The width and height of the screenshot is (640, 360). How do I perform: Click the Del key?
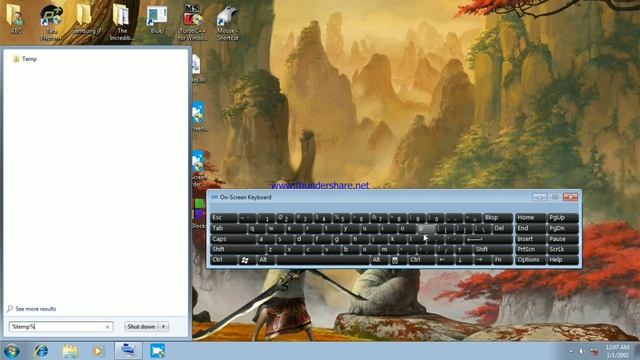[502, 229]
